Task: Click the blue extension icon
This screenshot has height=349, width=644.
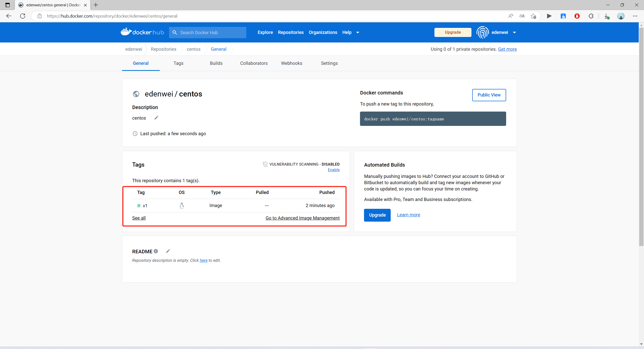Action: 563,16
